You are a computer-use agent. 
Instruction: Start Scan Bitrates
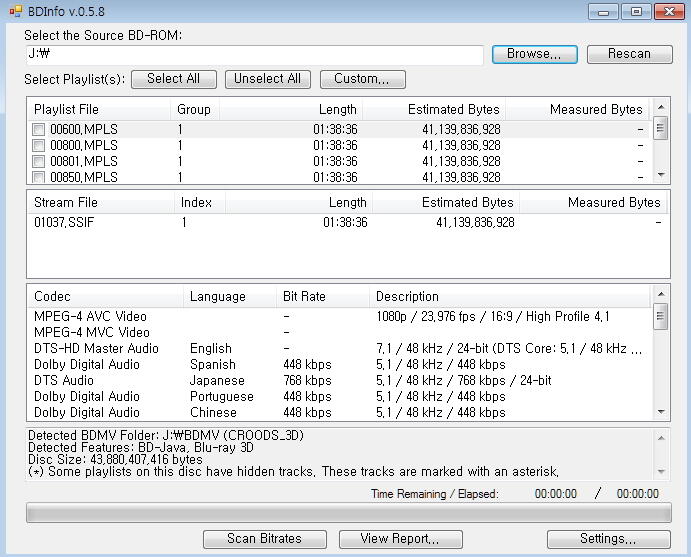(x=264, y=539)
